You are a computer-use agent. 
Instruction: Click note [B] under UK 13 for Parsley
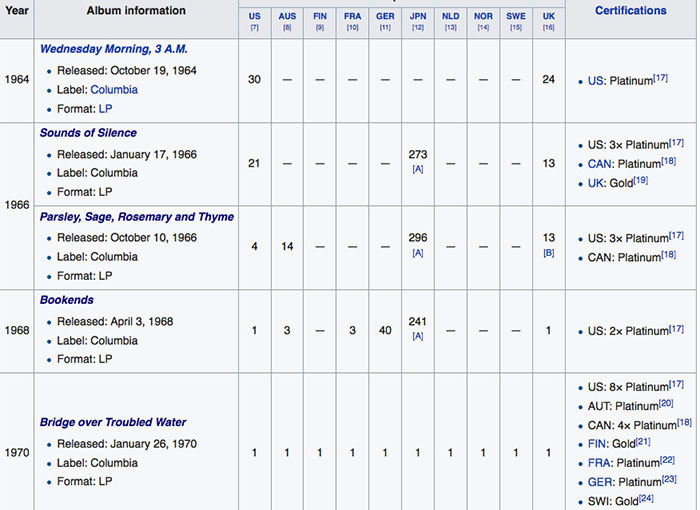click(x=549, y=253)
